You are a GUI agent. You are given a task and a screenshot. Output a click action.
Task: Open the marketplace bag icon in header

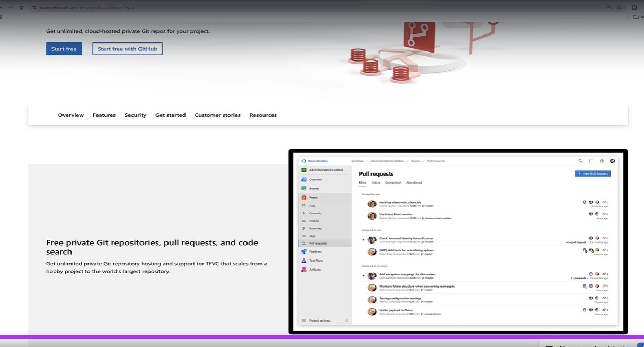coord(602,160)
